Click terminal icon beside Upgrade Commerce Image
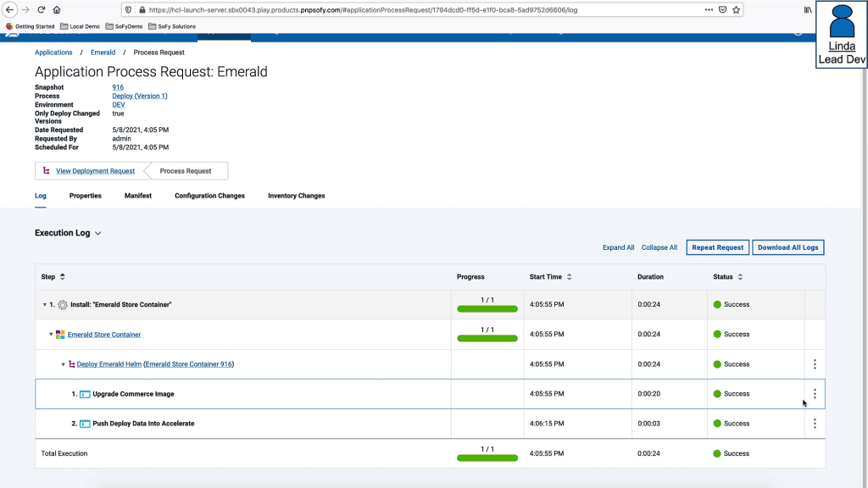The width and height of the screenshot is (868, 488). pos(85,394)
